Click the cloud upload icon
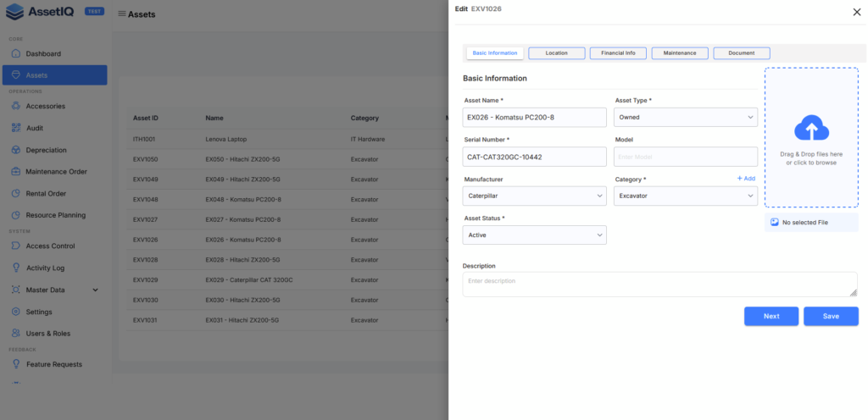Viewport: 868px width, 420px height. click(x=811, y=128)
